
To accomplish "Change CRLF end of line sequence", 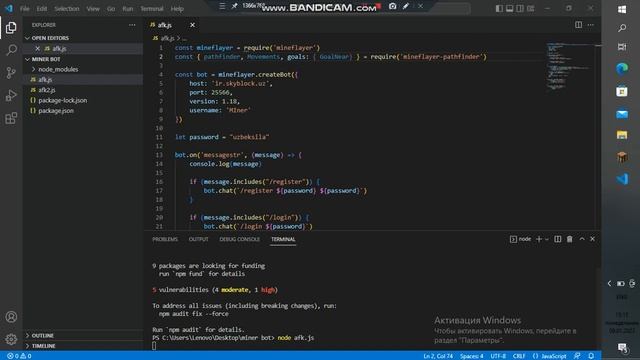I will coord(519,356).
